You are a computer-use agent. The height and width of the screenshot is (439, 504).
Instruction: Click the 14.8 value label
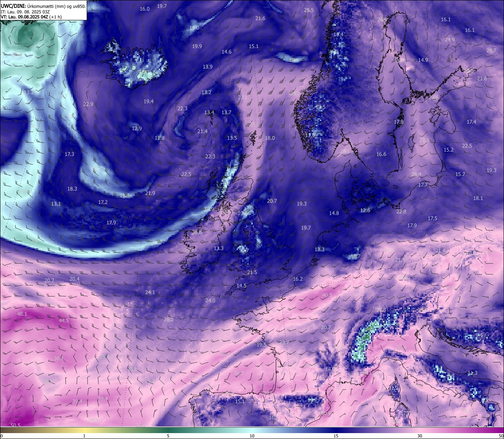pyautogui.click(x=334, y=213)
